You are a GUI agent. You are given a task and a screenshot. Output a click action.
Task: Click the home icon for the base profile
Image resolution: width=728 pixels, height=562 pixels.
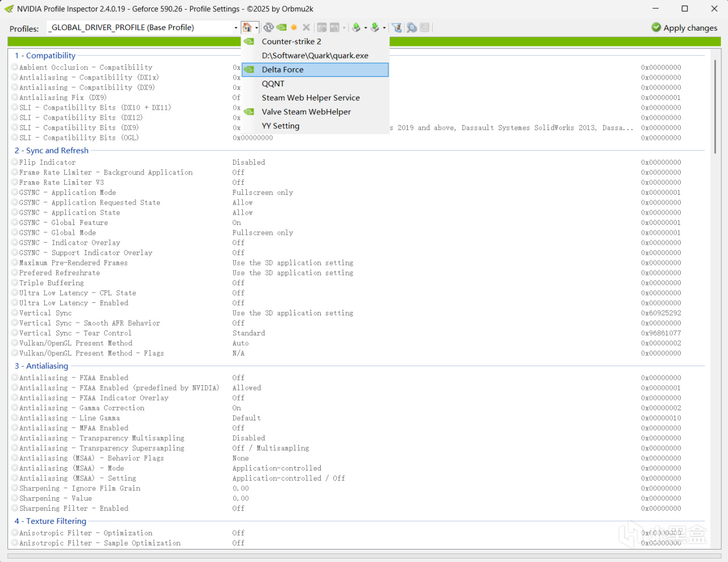247,27
